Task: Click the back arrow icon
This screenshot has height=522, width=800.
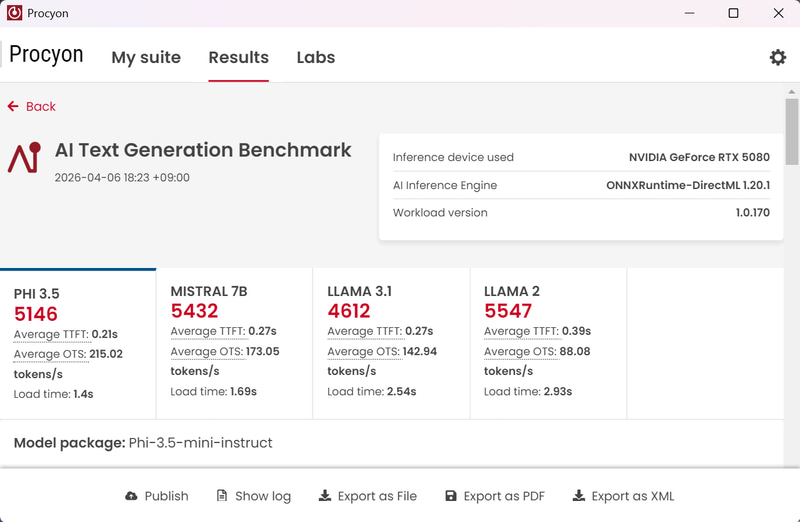Action: 13,106
